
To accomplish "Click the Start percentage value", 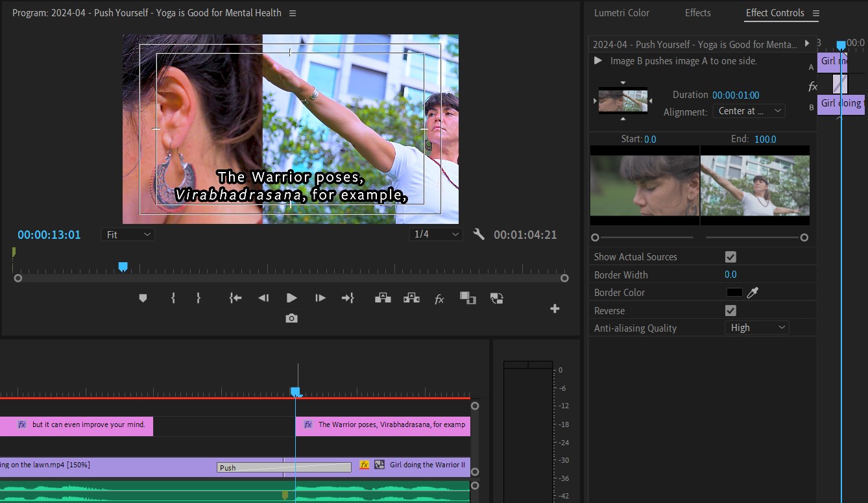I will coord(650,139).
